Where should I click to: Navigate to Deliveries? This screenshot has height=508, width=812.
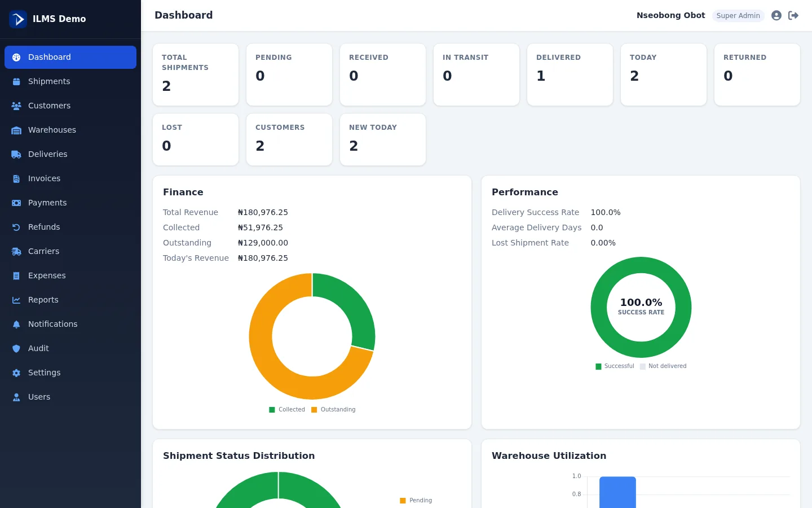point(70,154)
